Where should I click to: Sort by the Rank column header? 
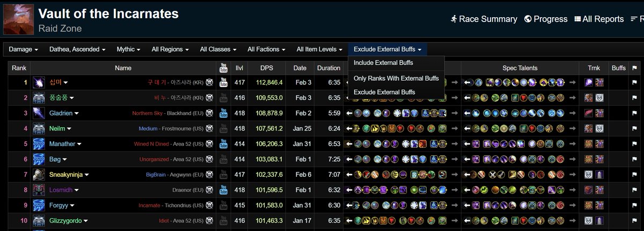click(x=19, y=68)
